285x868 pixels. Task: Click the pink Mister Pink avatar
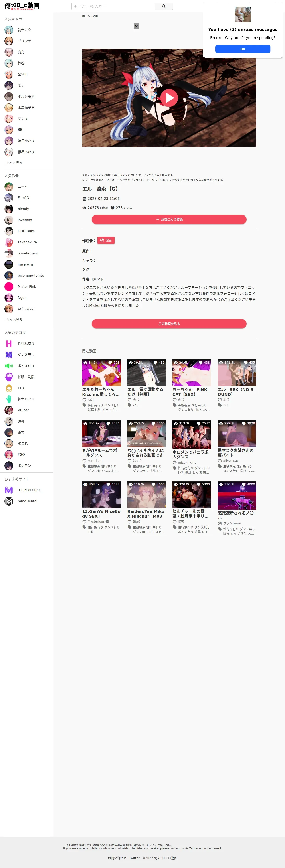click(x=9, y=287)
